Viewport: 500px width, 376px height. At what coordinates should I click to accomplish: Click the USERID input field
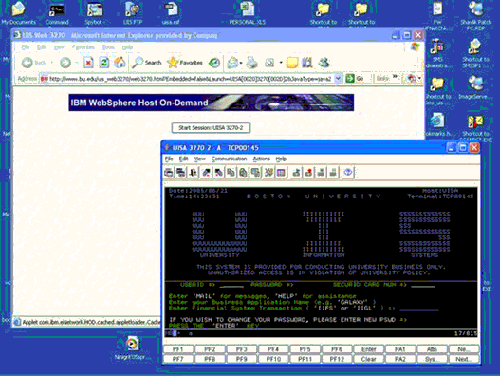pos(232,285)
